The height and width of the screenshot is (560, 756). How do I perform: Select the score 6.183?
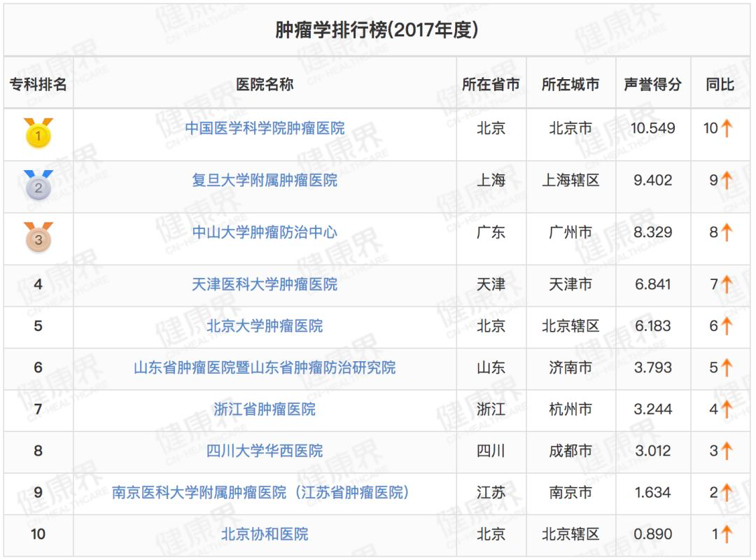653,326
